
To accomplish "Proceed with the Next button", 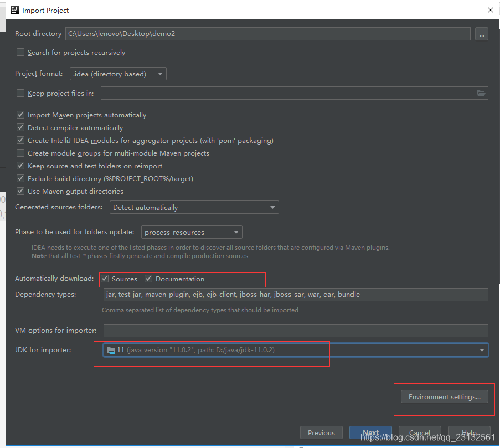I will click(x=370, y=432).
